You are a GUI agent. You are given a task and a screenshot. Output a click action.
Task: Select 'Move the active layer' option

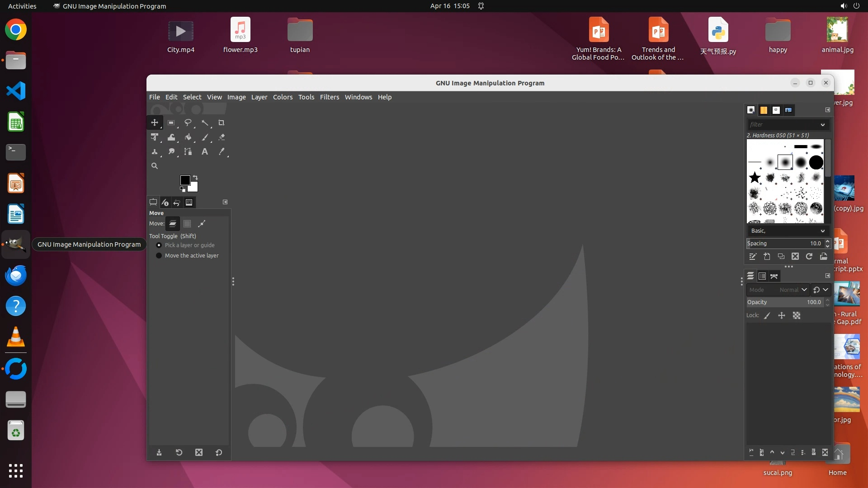point(159,256)
